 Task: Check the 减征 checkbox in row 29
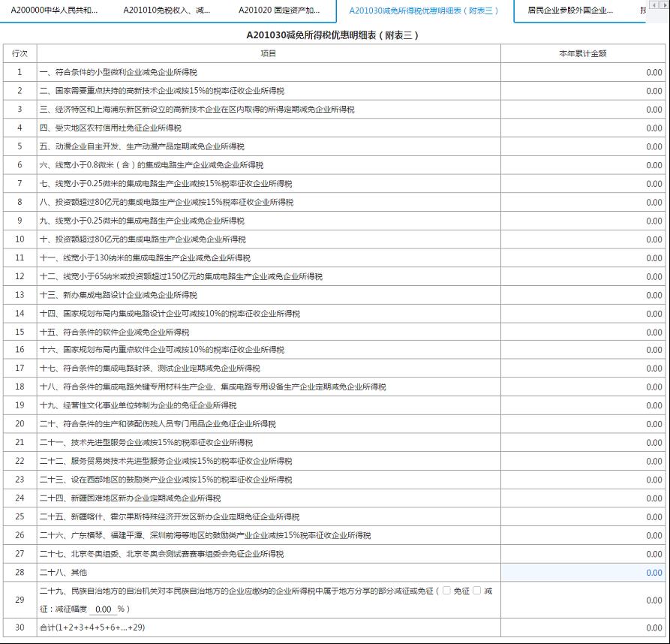(x=476, y=591)
